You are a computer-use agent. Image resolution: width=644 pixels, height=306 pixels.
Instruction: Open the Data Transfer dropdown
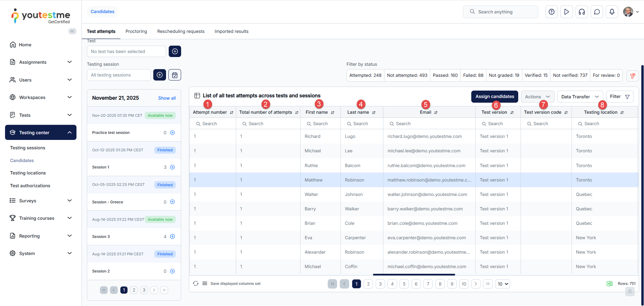(x=580, y=97)
